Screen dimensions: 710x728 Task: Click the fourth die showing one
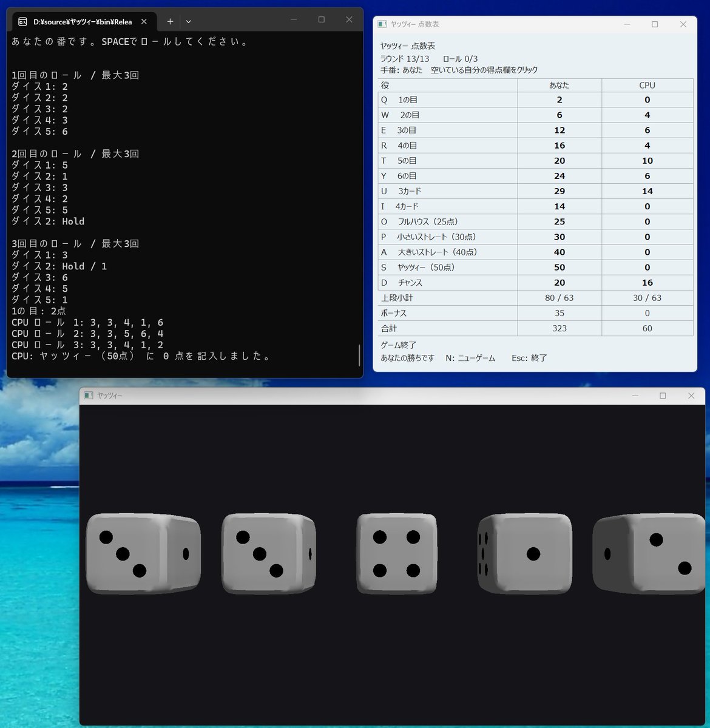click(x=525, y=553)
